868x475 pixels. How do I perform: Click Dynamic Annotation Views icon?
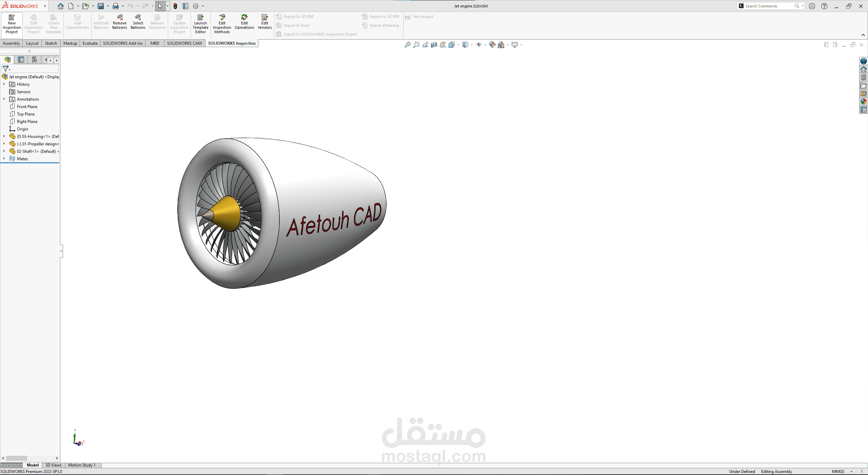pyautogui.click(x=443, y=45)
